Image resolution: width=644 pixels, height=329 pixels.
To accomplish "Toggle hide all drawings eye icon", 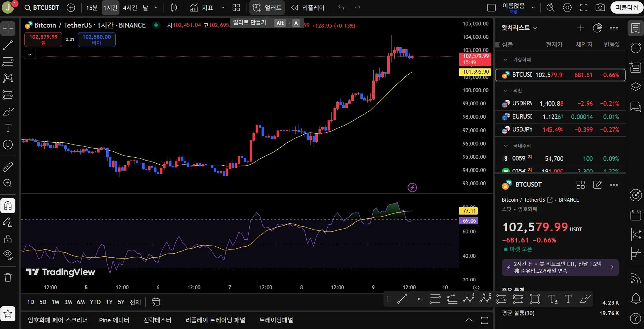I will click(x=8, y=255).
